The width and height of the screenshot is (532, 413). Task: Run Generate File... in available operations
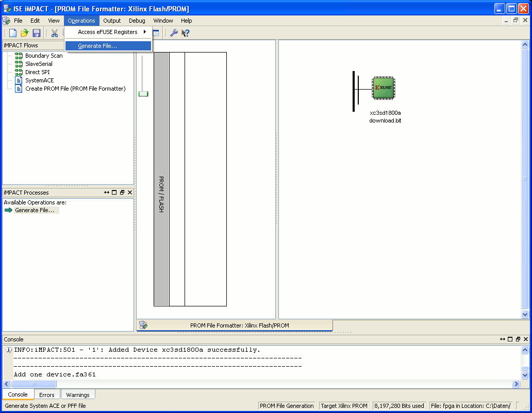(x=34, y=211)
